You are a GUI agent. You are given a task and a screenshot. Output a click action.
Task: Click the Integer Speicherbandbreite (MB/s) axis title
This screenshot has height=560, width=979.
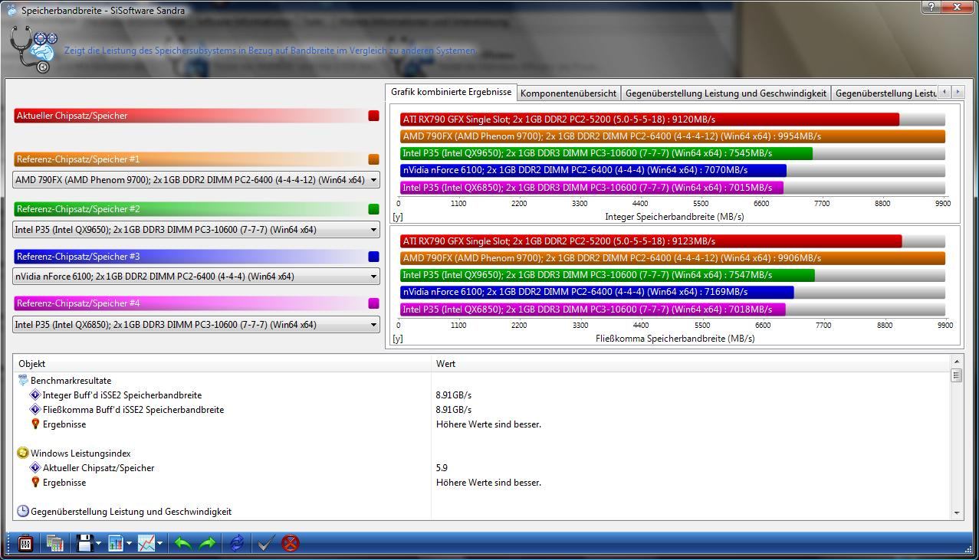coord(674,217)
